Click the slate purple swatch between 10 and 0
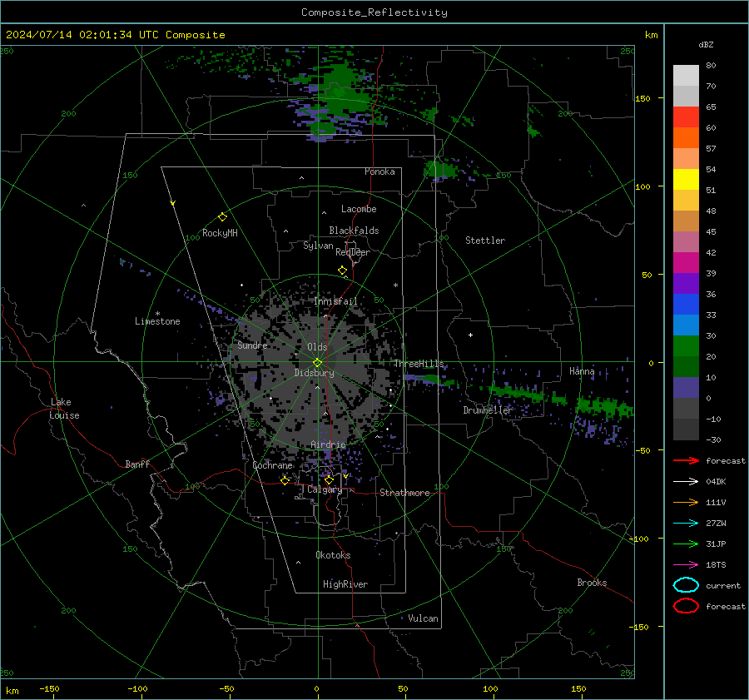Screen dimensions: 749x700 pyautogui.click(x=686, y=388)
